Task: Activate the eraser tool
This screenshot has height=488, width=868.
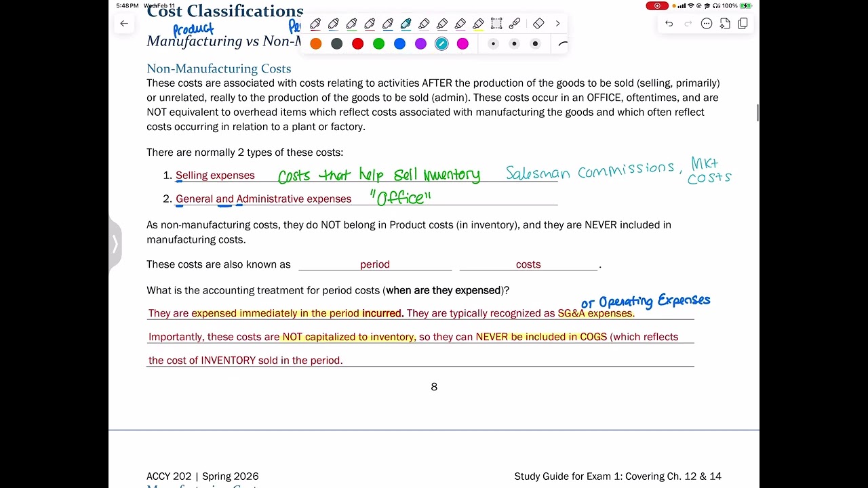Action: coord(538,24)
